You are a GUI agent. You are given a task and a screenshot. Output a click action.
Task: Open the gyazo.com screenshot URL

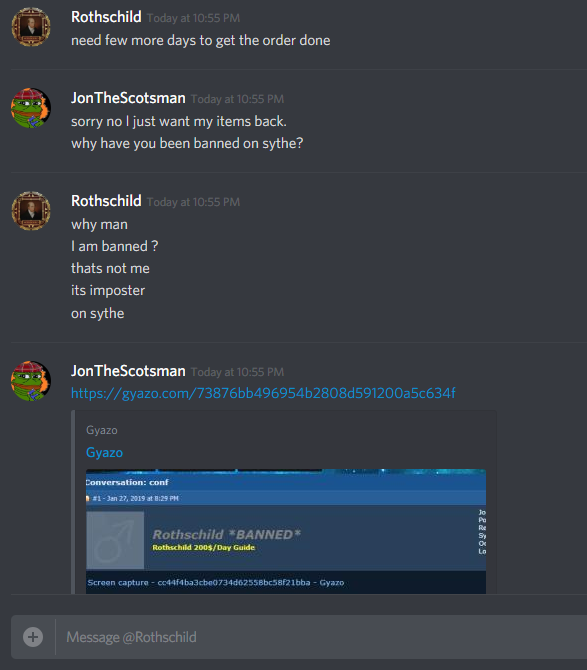point(263,393)
